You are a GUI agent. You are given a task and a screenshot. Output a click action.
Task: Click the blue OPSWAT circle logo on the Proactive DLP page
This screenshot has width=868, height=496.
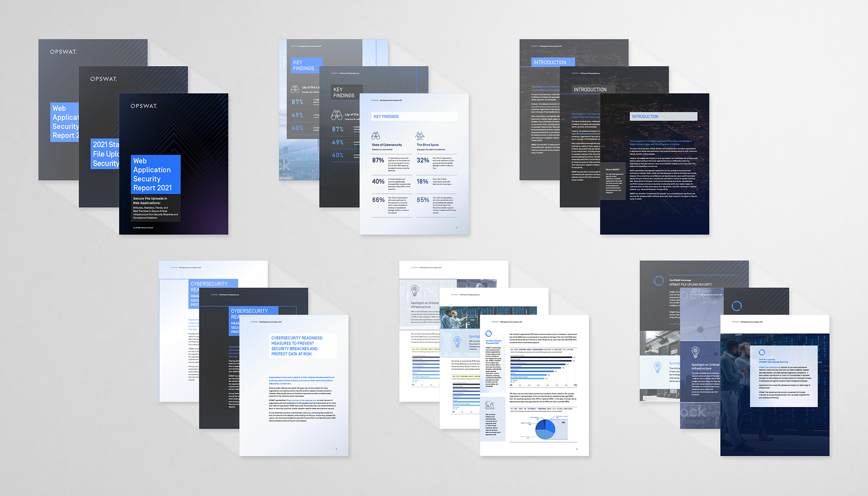[x=489, y=334]
